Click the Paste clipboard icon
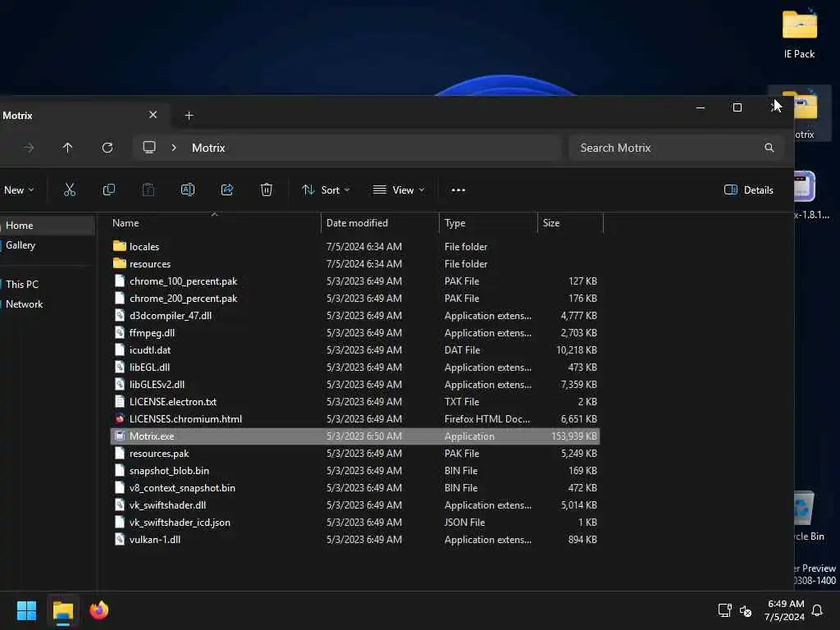This screenshot has width=840, height=630. [x=148, y=189]
